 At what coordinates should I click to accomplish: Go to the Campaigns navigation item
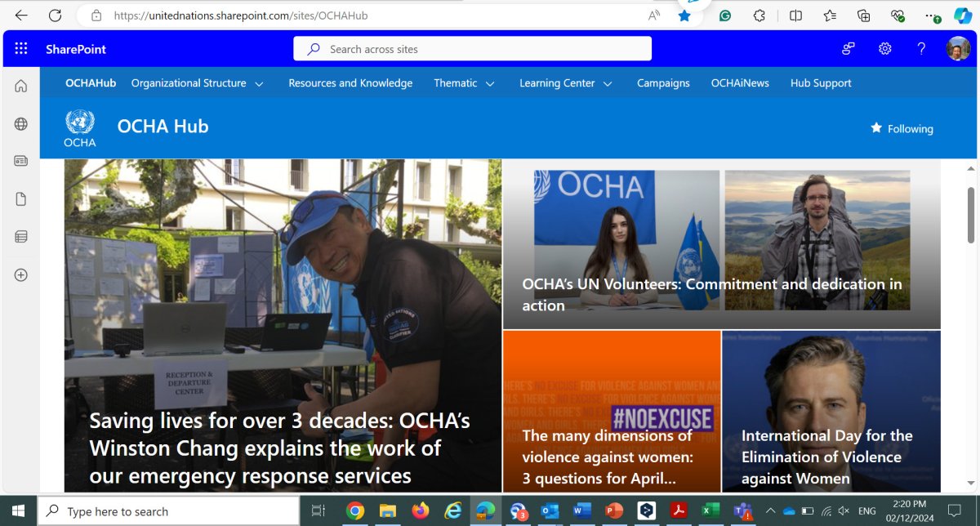663,83
